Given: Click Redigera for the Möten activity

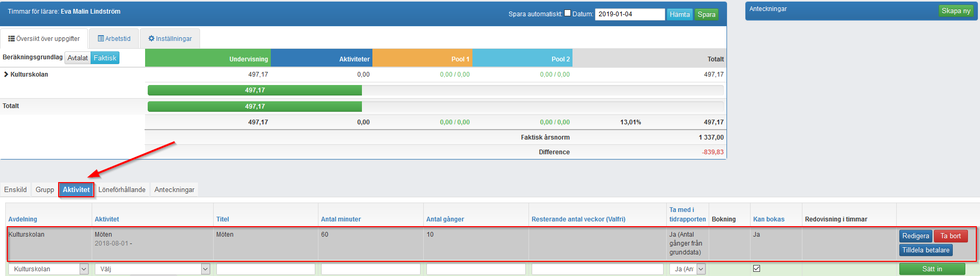Looking at the screenshot, I should (916, 236).
